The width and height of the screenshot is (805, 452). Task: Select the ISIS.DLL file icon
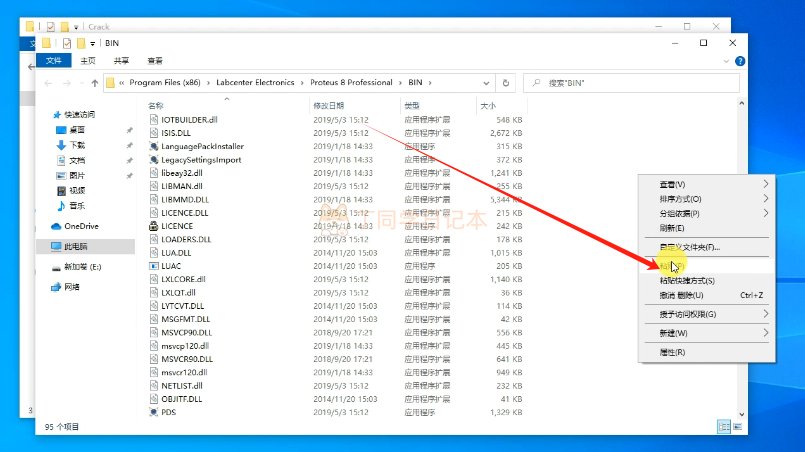click(x=153, y=133)
